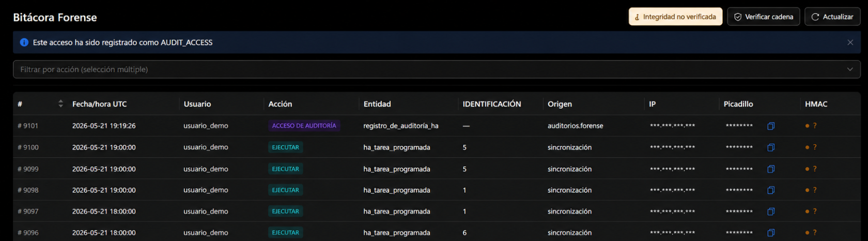Click 'auditorios.forense' origin cell
The height and width of the screenshot is (241, 868).
575,126
